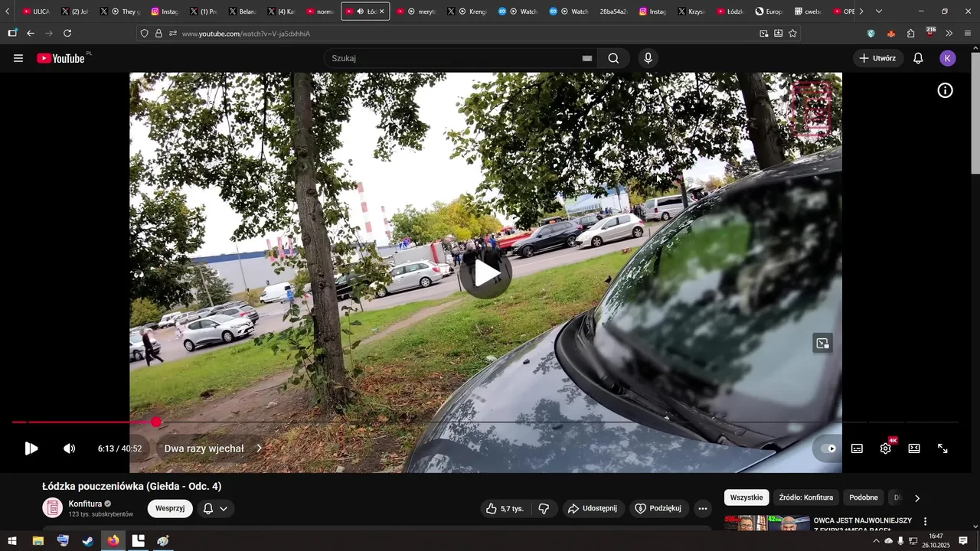Enter fullscreen mode

(943, 448)
